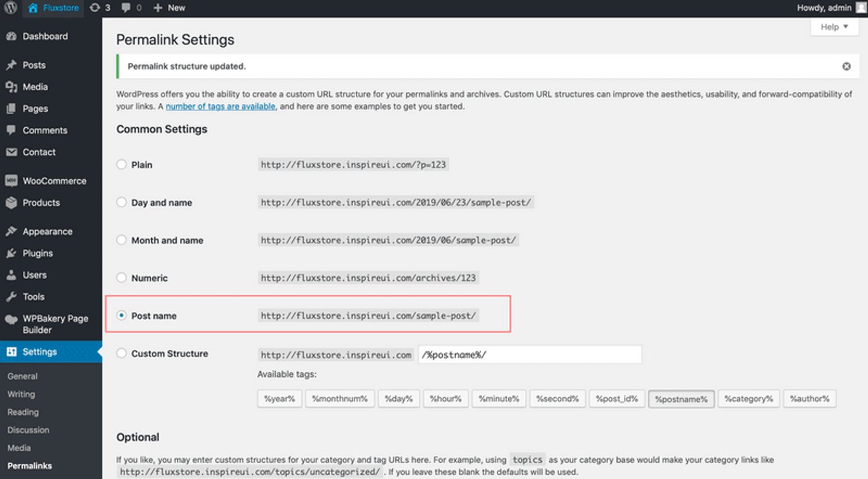Choose the Day and name option
The height and width of the screenshot is (479, 868).
(121, 203)
